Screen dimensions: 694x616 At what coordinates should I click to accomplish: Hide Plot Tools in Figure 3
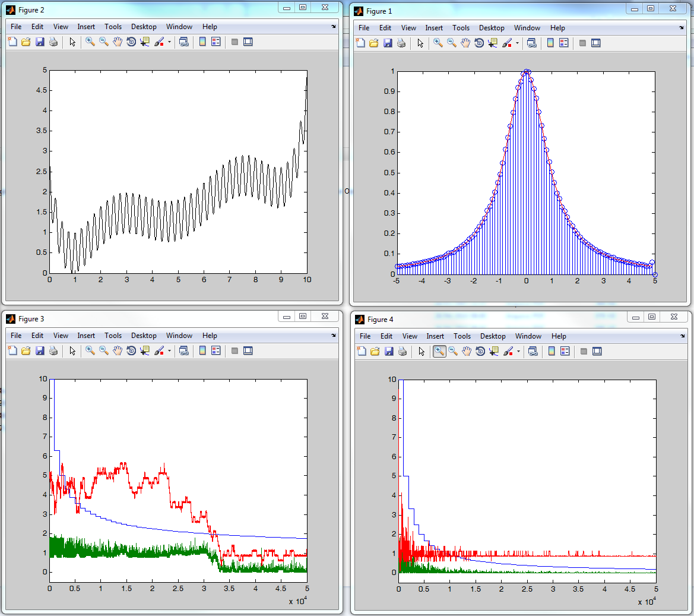(234, 350)
